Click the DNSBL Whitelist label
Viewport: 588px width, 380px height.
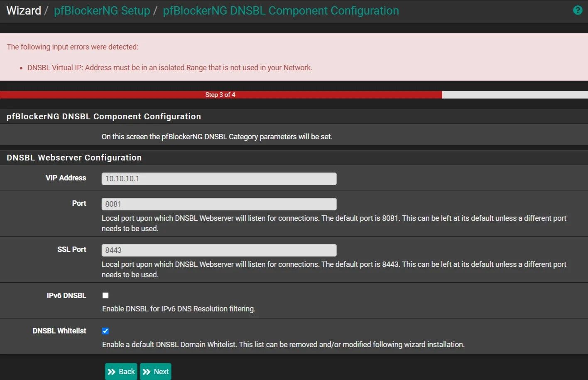tap(59, 331)
